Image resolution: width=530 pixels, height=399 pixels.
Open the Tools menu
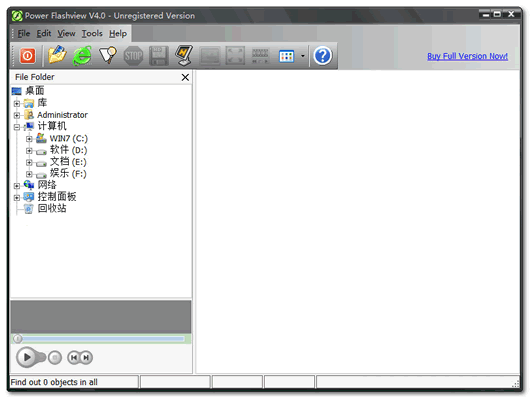pos(92,33)
